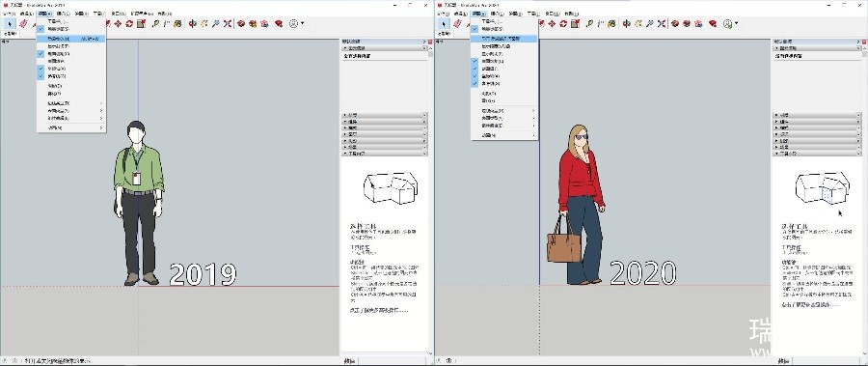This screenshot has width=868, height=366.
Task: Open Extension Manager in 2019 window
Action: tap(279, 24)
